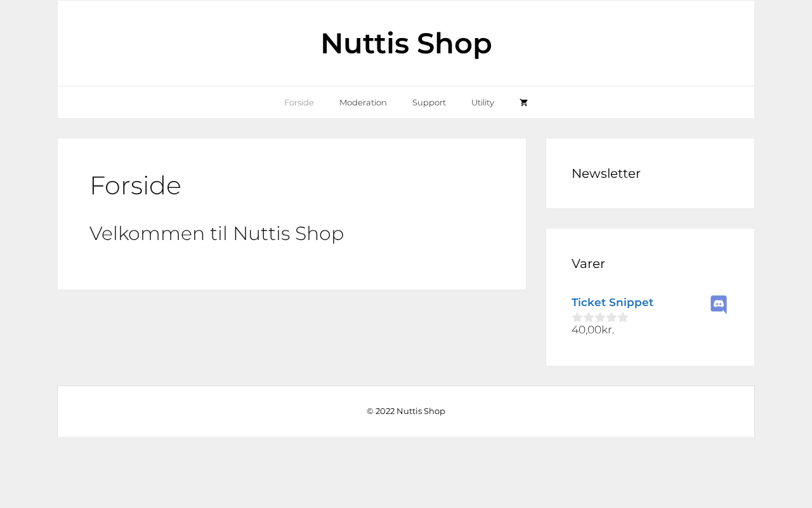The height and width of the screenshot is (508, 812).
Task: Click the large Forside page heading
Action: pyautogui.click(x=135, y=185)
